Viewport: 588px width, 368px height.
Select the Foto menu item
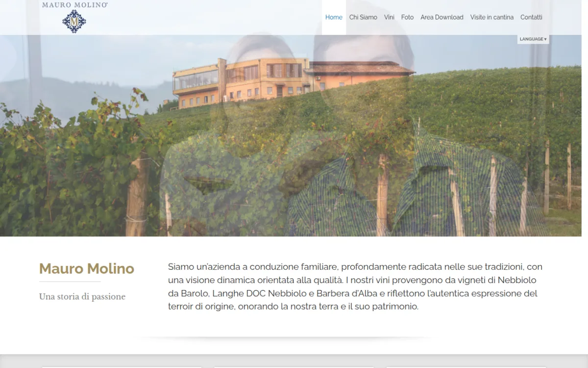click(407, 17)
